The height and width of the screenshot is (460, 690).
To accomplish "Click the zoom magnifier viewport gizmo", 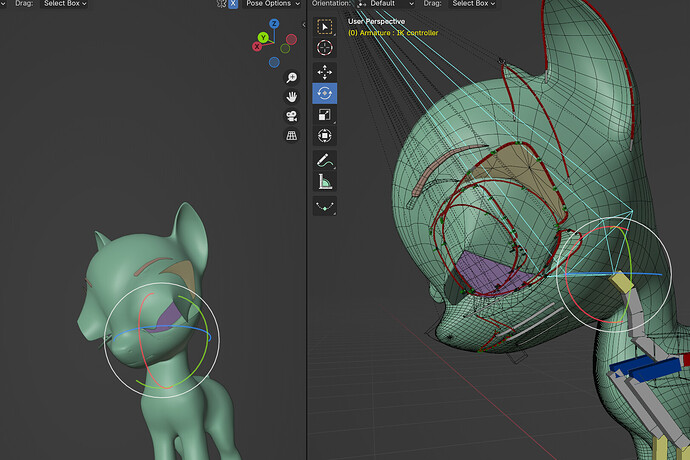I will point(291,77).
